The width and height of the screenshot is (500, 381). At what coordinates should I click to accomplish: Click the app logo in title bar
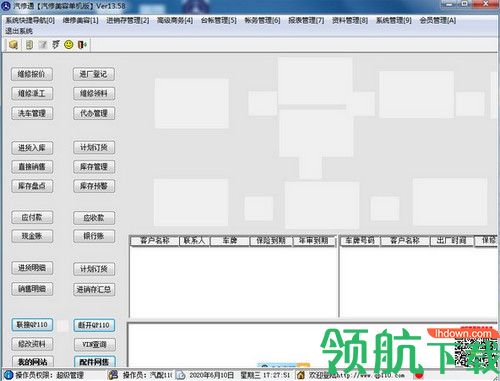pos(6,6)
